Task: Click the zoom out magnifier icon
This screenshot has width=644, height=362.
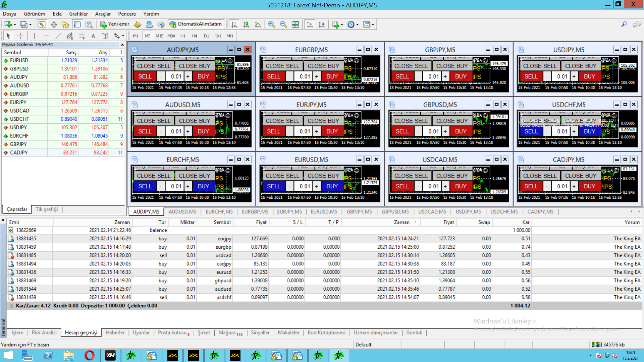Action: [283, 24]
